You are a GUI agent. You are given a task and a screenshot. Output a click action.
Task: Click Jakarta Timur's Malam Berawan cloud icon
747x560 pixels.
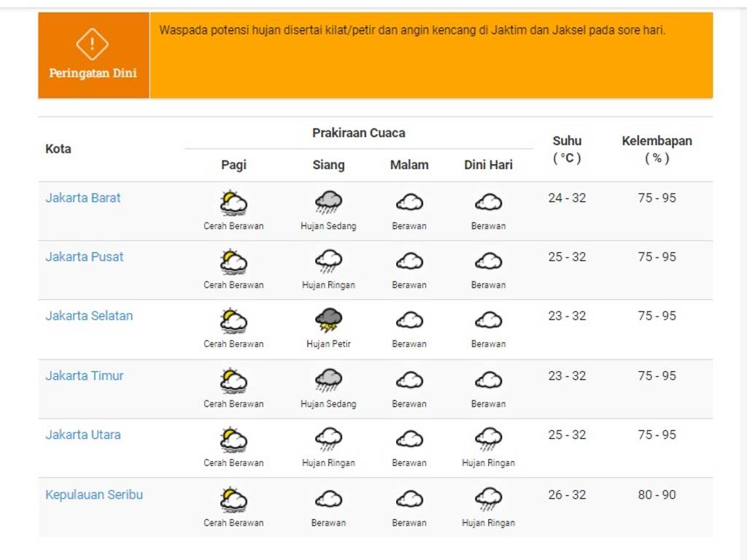(x=409, y=380)
